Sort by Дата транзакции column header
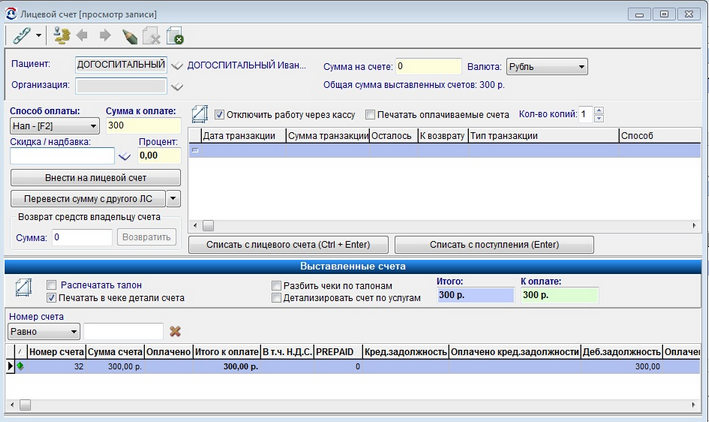 (244, 136)
